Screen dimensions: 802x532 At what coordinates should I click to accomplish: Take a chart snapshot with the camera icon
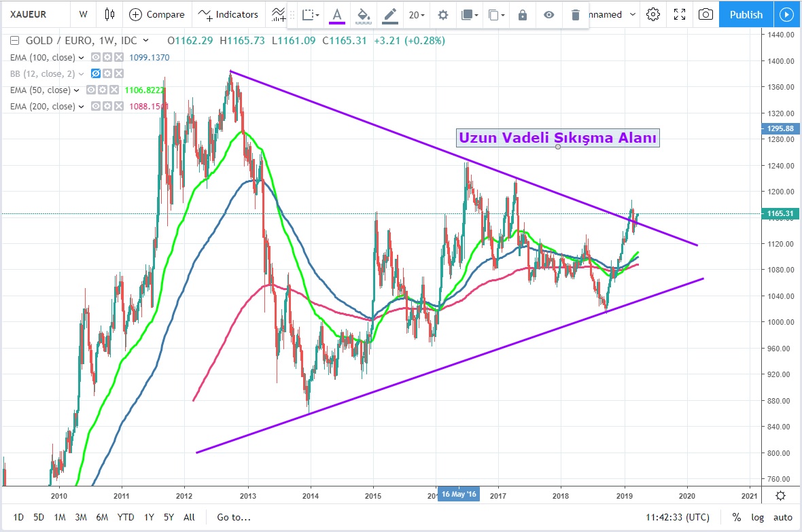coord(706,14)
